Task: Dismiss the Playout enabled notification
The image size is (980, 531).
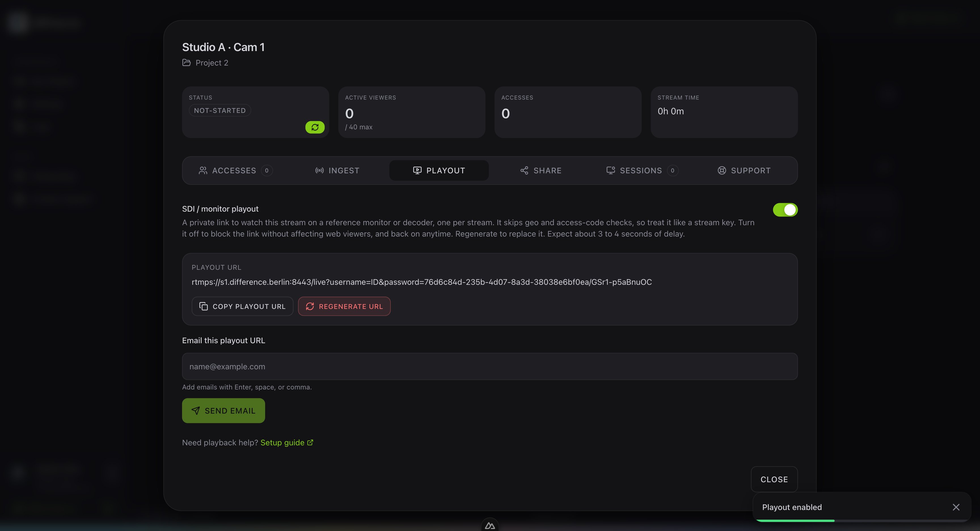Action: point(956,507)
